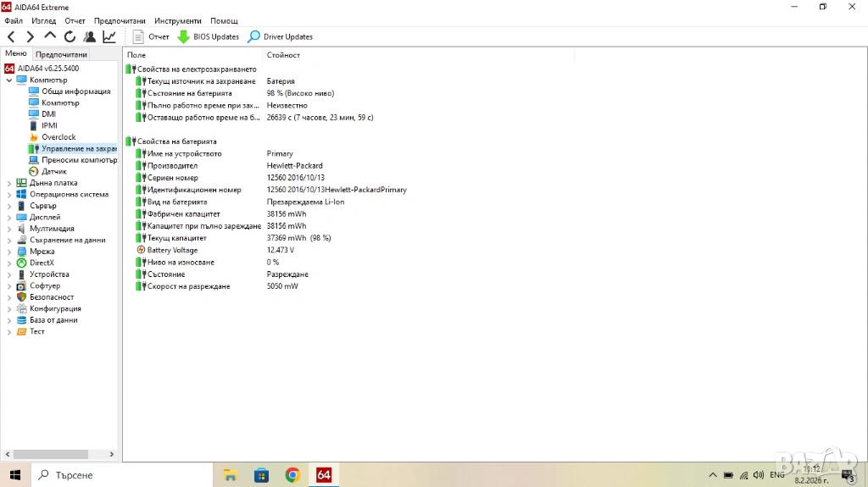Open BIOS Updates from the toolbar
Viewport: 868px width, 487px height.
pos(209,36)
